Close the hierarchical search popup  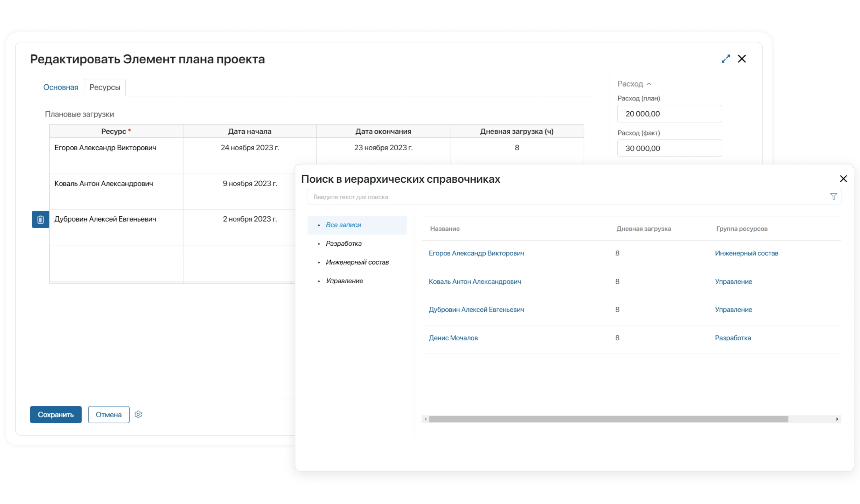[843, 179]
